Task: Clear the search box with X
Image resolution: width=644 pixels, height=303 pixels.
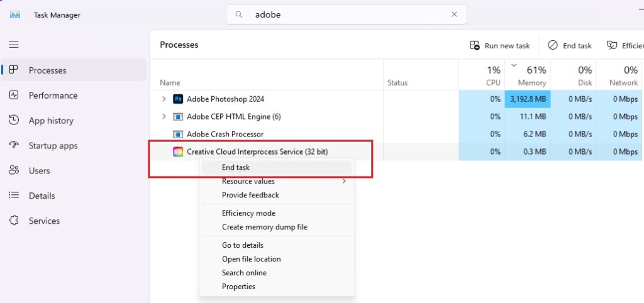Action: coord(454,14)
